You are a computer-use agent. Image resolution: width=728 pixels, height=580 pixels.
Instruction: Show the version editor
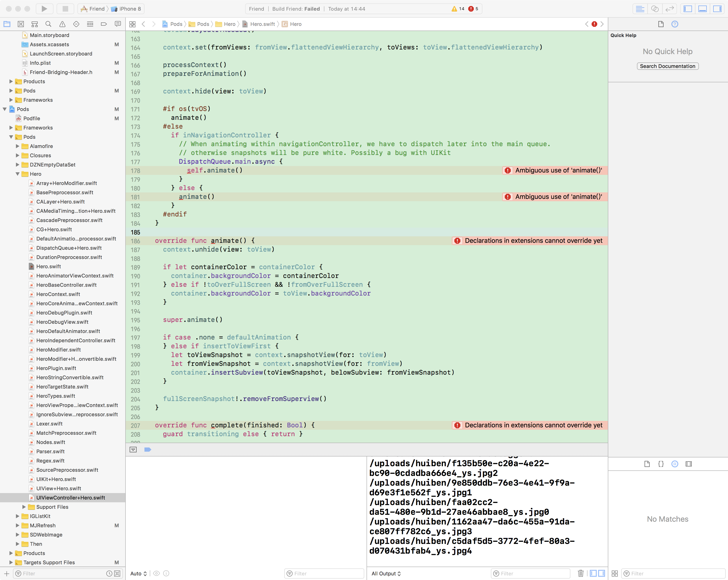670,9
